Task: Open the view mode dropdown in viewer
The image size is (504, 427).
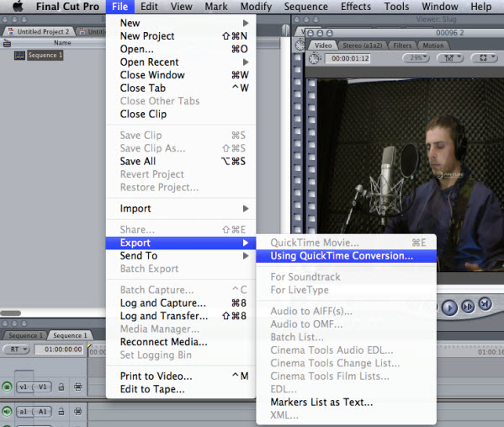Action: click(x=485, y=58)
